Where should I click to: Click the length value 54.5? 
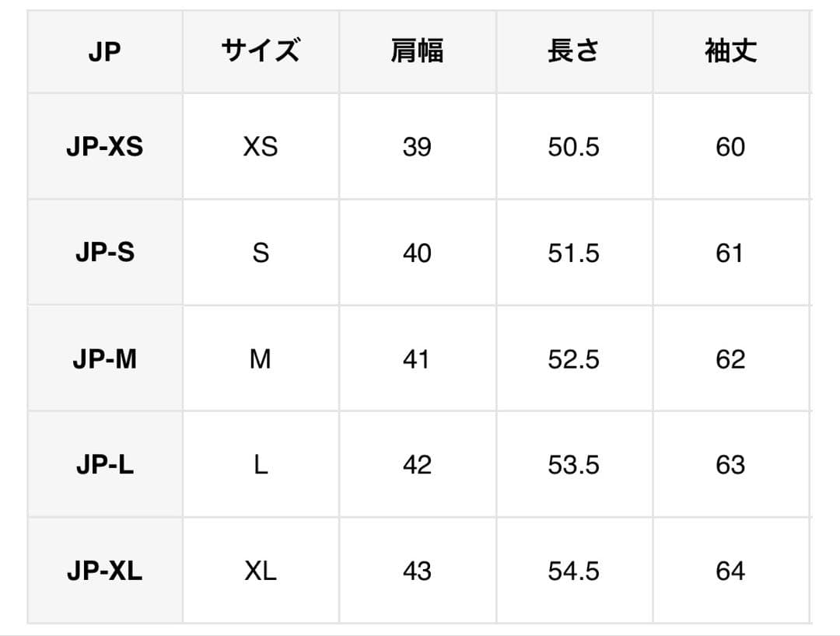pyautogui.click(x=573, y=571)
